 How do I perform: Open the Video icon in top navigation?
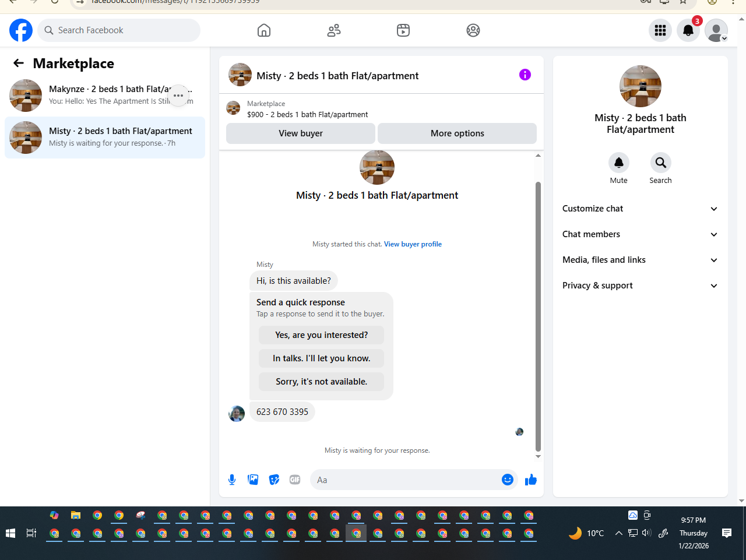tap(403, 30)
